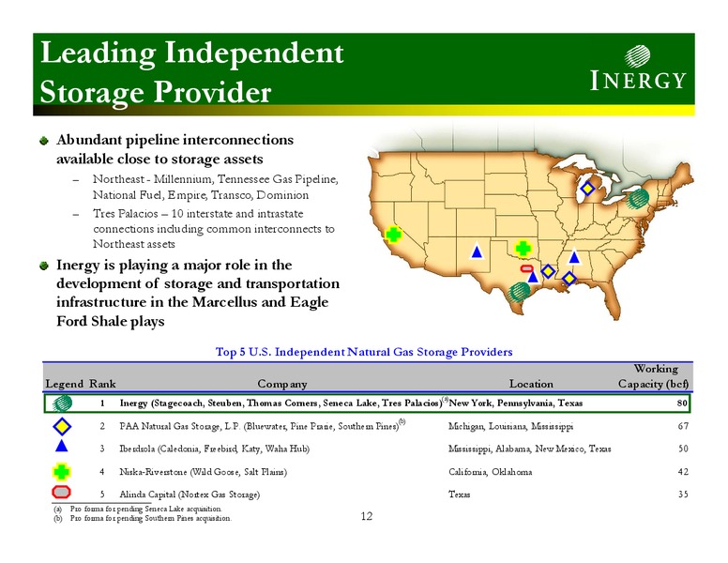Click 'California, Oklahoma' location cell
Image resolution: width=728 pixels, height=563 pixels.
point(491,472)
